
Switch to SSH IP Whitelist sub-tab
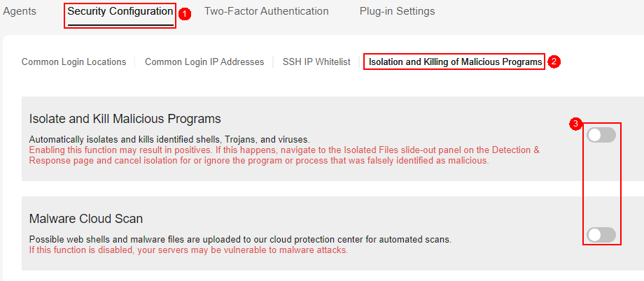pos(316,62)
